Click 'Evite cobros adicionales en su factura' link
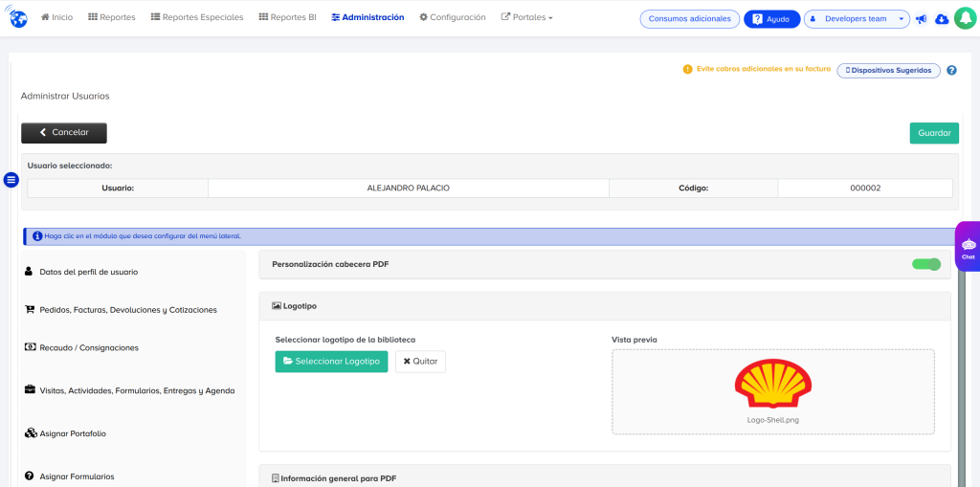This screenshot has height=487, width=980. click(x=763, y=70)
